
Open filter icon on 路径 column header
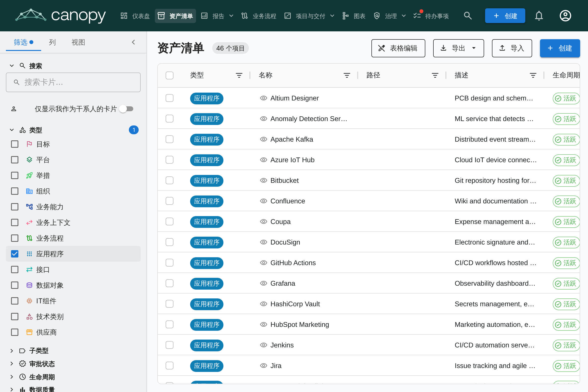click(435, 75)
